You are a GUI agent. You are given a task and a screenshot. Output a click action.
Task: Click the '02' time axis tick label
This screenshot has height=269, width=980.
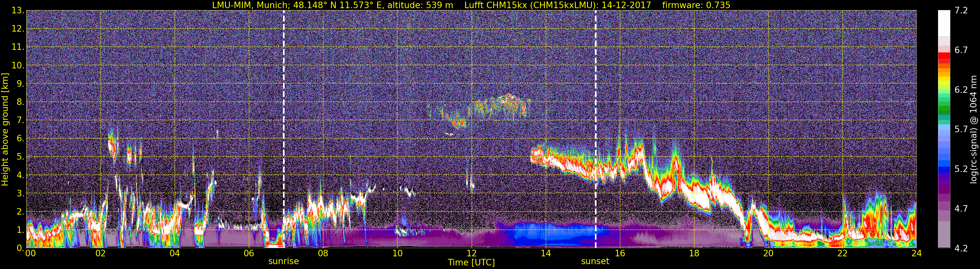pos(101,253)
